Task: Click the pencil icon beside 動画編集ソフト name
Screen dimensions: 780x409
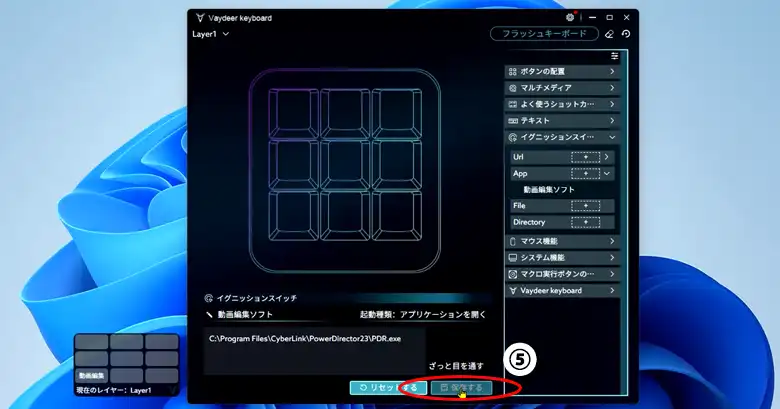Action: coord(209,314)
